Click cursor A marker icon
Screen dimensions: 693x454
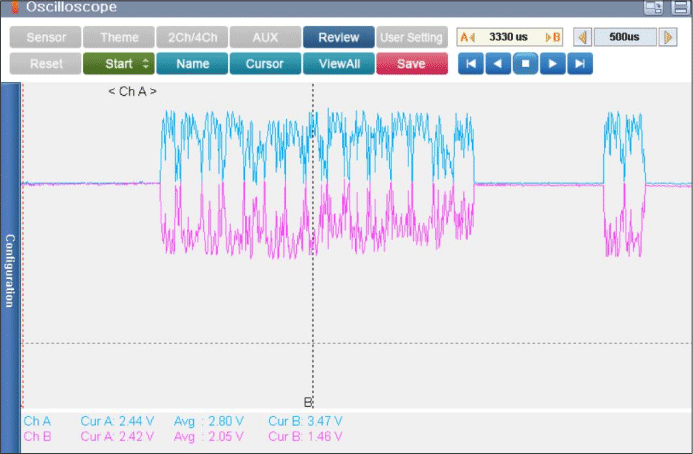point(466,37)
